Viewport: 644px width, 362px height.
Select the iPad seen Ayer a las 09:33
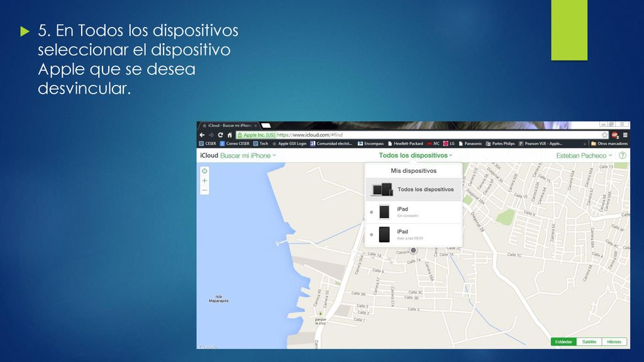pyautogui.click(x=414, y=235)
